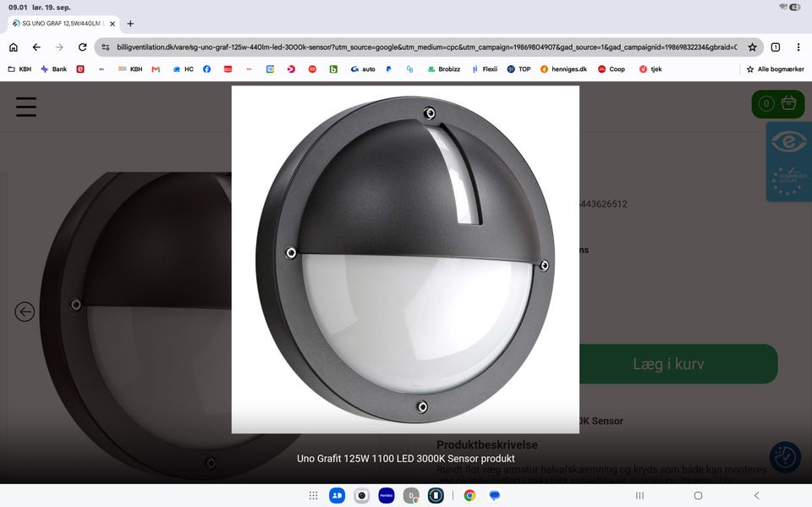Click the address bar URL
Screen dimensions: 812x507
pos(426,47)
